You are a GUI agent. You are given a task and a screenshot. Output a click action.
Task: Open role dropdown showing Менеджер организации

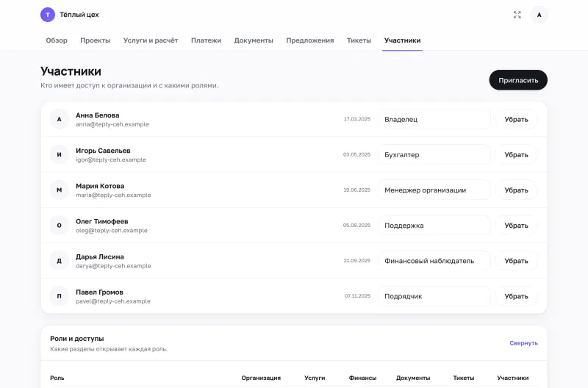point(434,190)
